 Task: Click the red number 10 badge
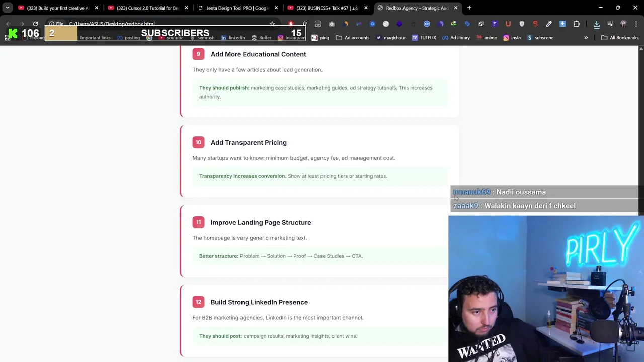point(198,142)
